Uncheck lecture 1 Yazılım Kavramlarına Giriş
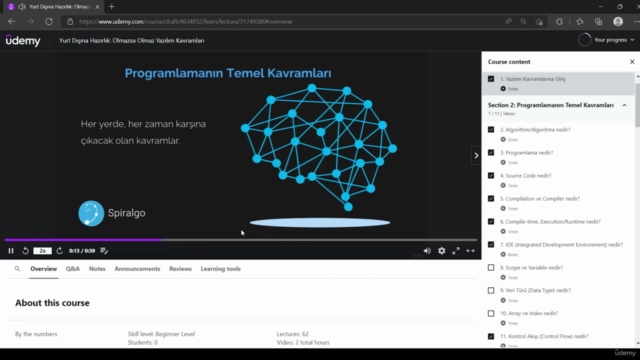The width and height of the screenshot is (640, 360). 491,79
